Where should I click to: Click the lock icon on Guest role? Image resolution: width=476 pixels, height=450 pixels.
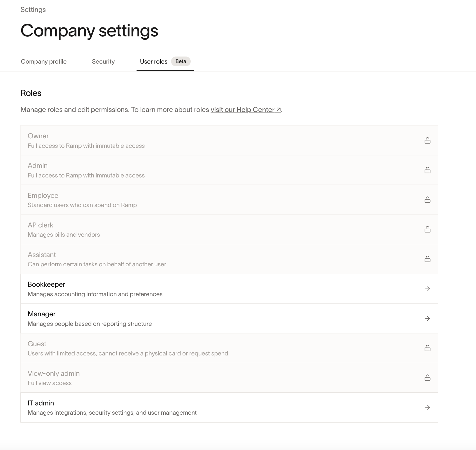pyautogui.click(x=427, y=348)
